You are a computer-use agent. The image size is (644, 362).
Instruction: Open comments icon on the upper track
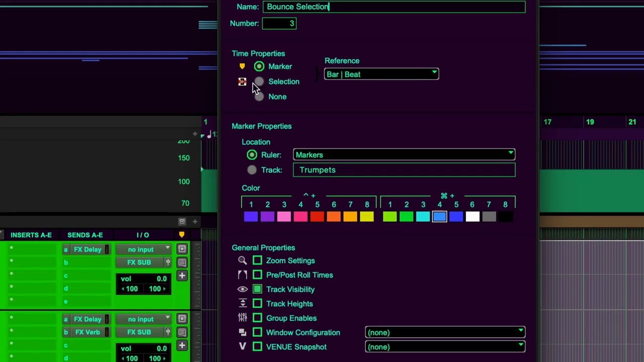pos(182,262)
